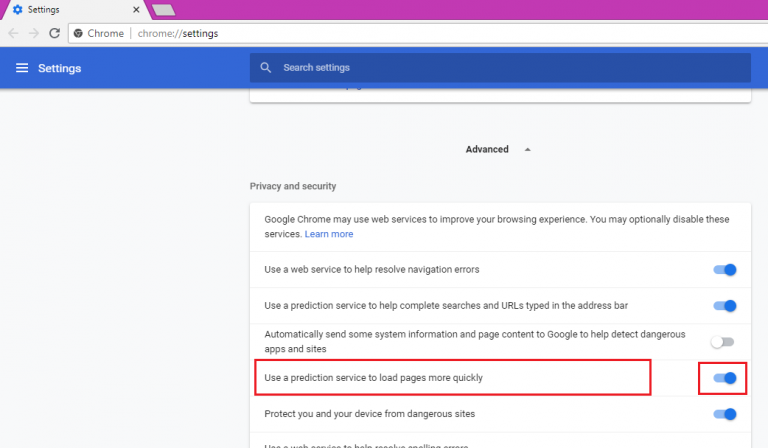Open the Learn more link
This screenshot has width=768, height=448.
[x=329, y=234]
